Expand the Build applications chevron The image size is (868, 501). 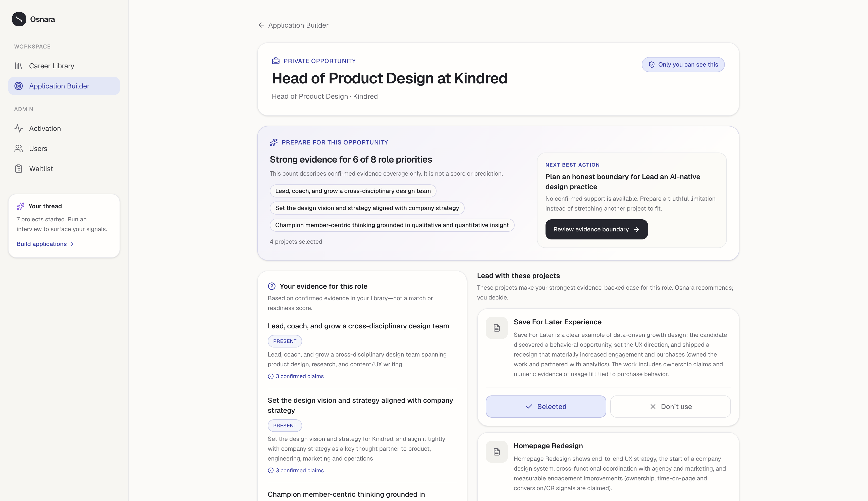(72, 244)
